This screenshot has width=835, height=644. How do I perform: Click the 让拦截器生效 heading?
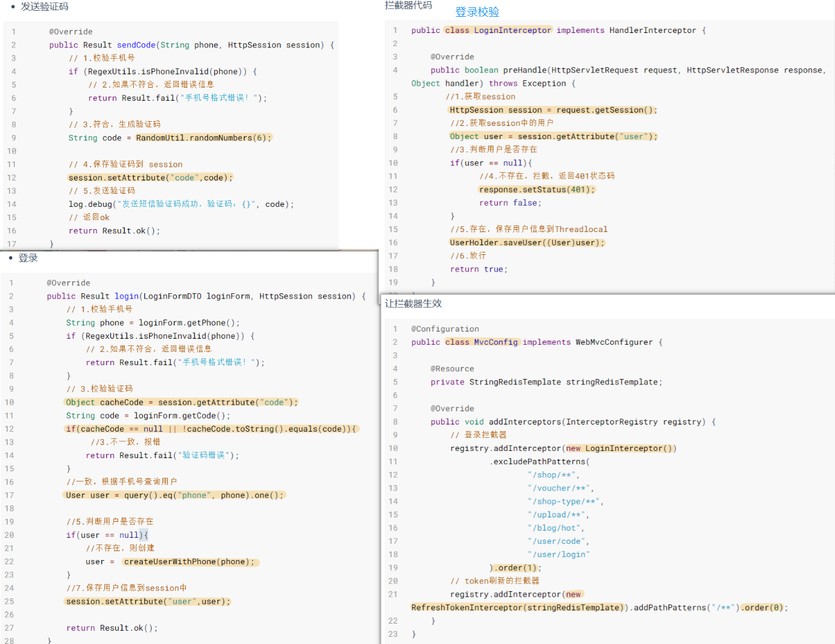pyautogui.click(x=413, y=303)
